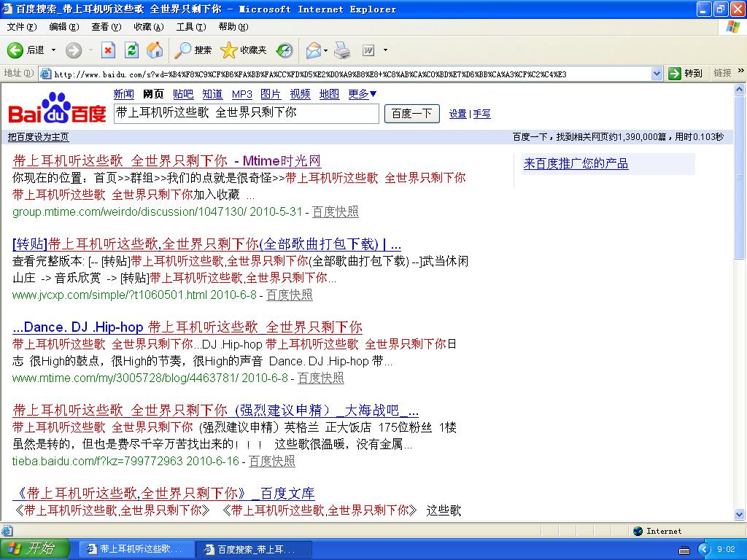This screenshot has height=560, width=747.
Task: Switch to 视频 video search tab
Action: click(x=300, y=94)
